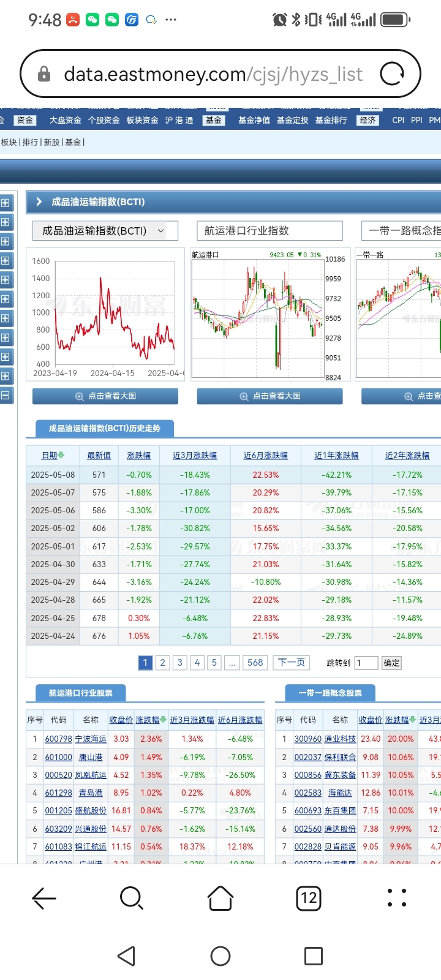Go to page 2 of history table
The width and height of the screenshot is (441, 980).
click(162, 663)
